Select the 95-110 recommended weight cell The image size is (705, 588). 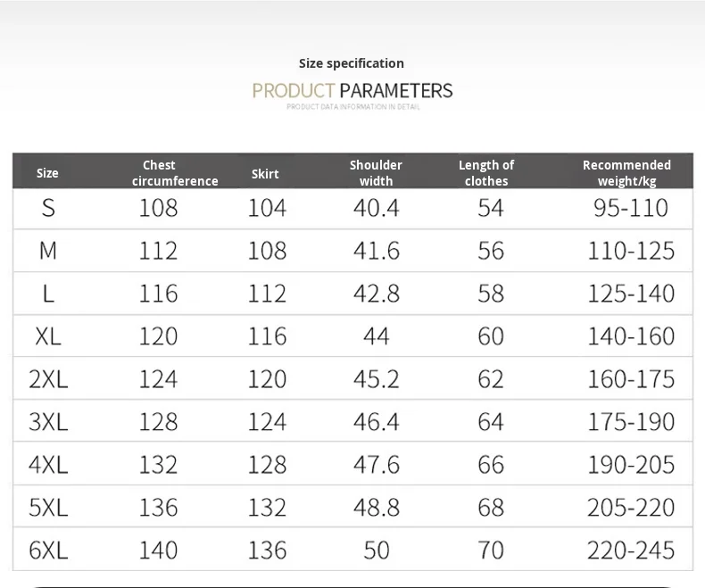point(630,208)
